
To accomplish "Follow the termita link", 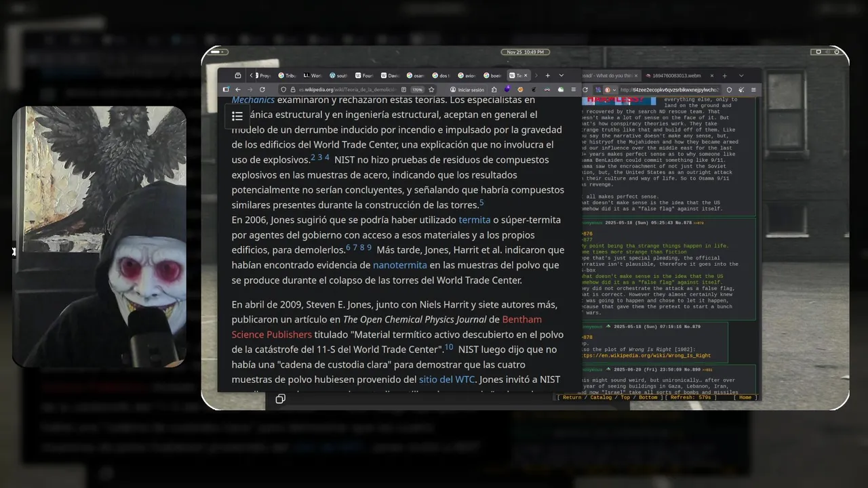I will coord(475,220).
